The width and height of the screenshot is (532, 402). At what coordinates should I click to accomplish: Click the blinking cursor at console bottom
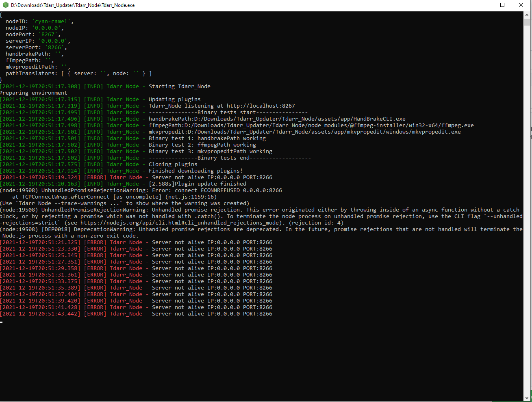coord(2,322)
